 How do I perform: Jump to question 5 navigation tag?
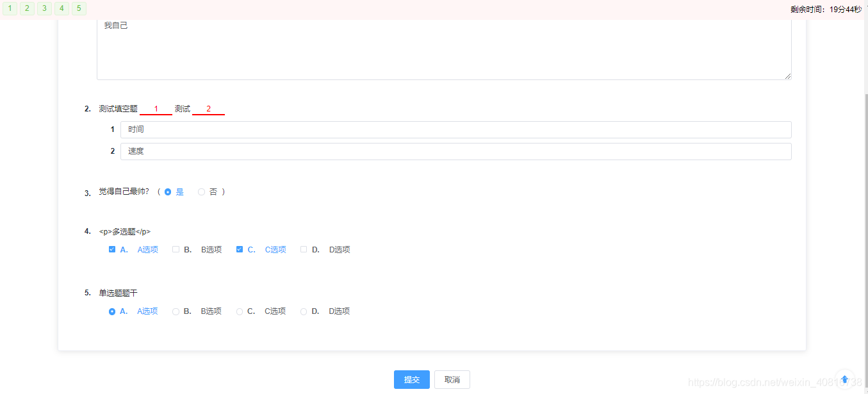pyautogui.click(x=79, y=8)
